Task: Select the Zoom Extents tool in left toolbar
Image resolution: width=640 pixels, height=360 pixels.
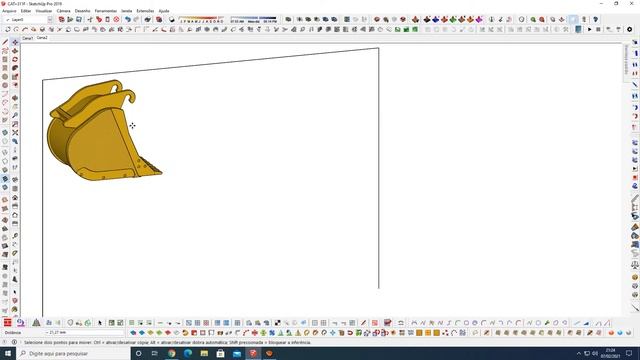Action: click(x=15, y=133)
